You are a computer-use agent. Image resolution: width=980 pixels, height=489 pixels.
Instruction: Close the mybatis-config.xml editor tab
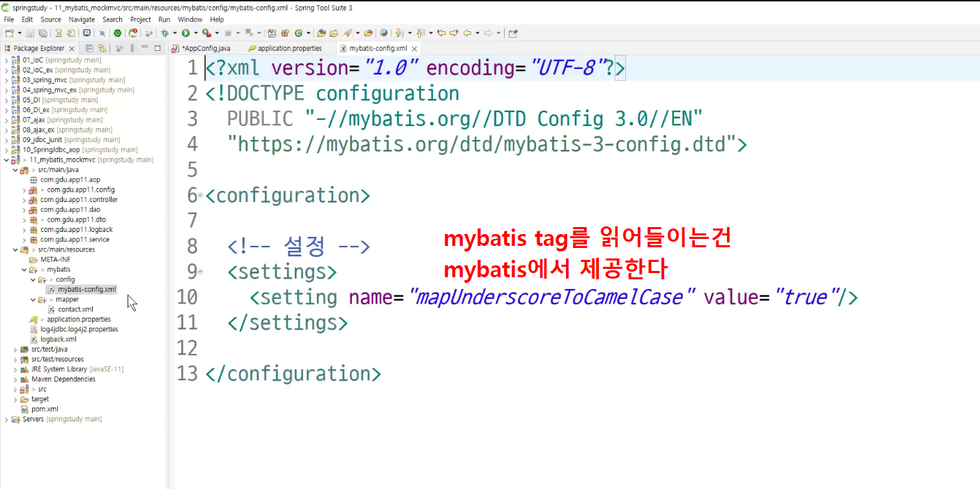click(x=415, y=49)
